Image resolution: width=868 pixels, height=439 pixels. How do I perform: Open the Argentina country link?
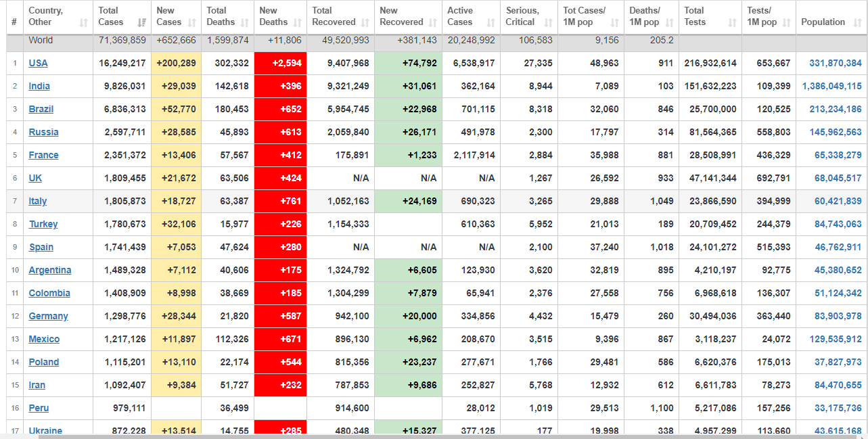[x=50, y=270]
